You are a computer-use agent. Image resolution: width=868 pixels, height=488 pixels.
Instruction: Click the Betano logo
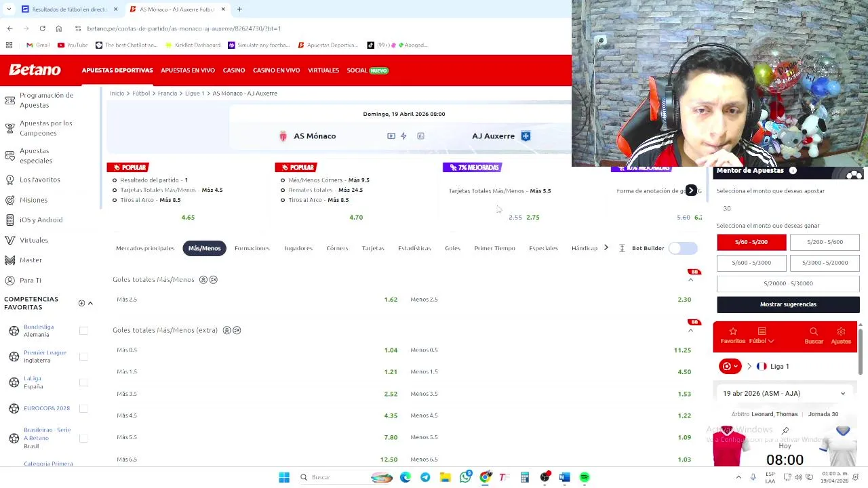[x=35, y=70]
